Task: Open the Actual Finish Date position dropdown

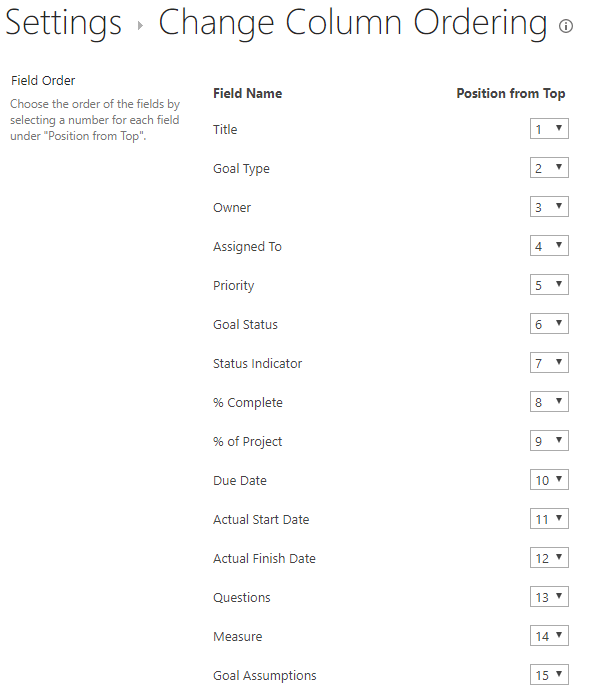Action: [x=549, y=558]
